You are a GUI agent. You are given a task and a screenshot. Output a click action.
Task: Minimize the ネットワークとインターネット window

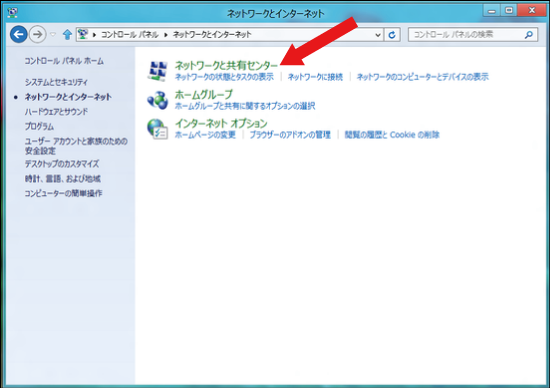(492, 11)
